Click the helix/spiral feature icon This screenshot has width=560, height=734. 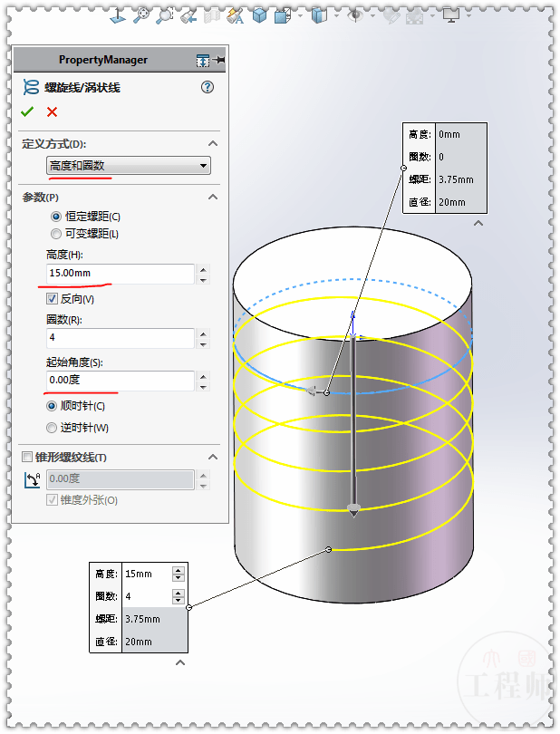31,87
